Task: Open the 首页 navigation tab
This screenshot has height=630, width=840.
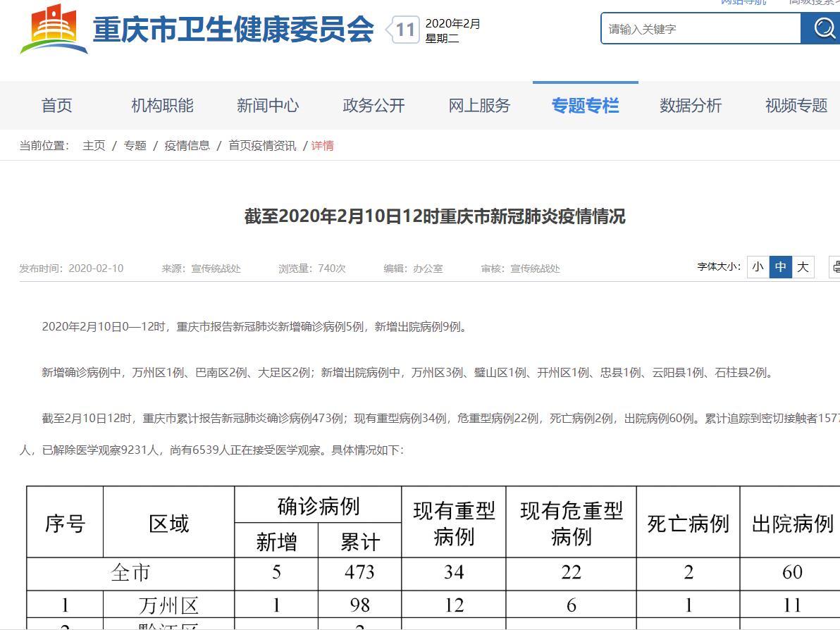Action: pyautogui.click(x=57, y=106)
